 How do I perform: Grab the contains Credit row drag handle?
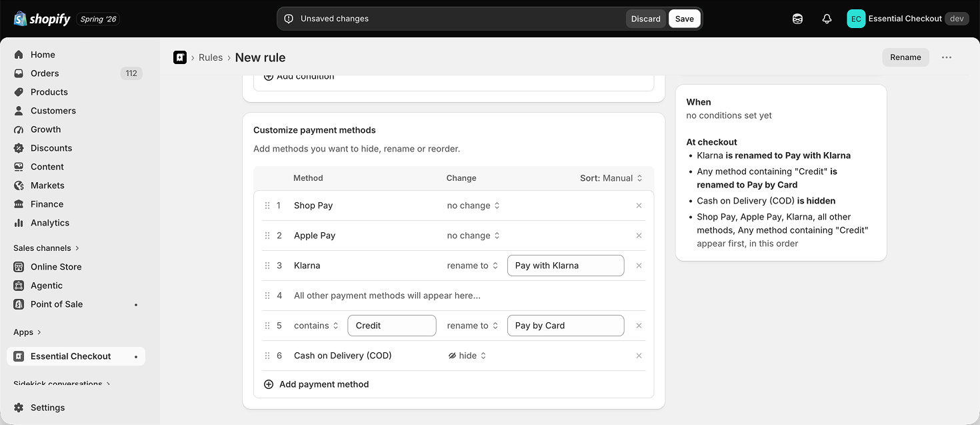pos(267,326)
